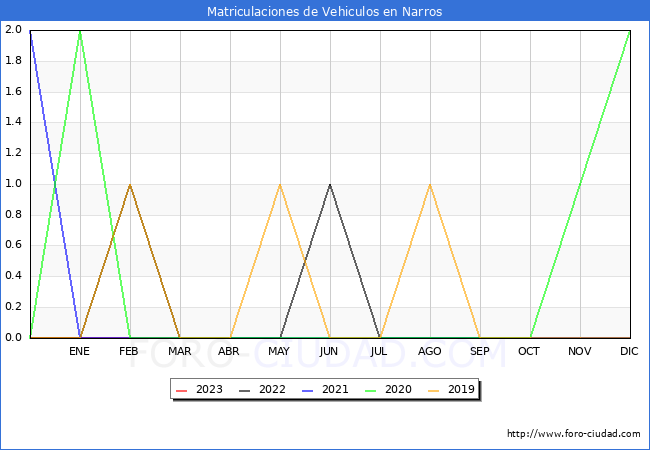Open the foro-ciudad.com URL link
650x450 pixels.
click(574, 434)
